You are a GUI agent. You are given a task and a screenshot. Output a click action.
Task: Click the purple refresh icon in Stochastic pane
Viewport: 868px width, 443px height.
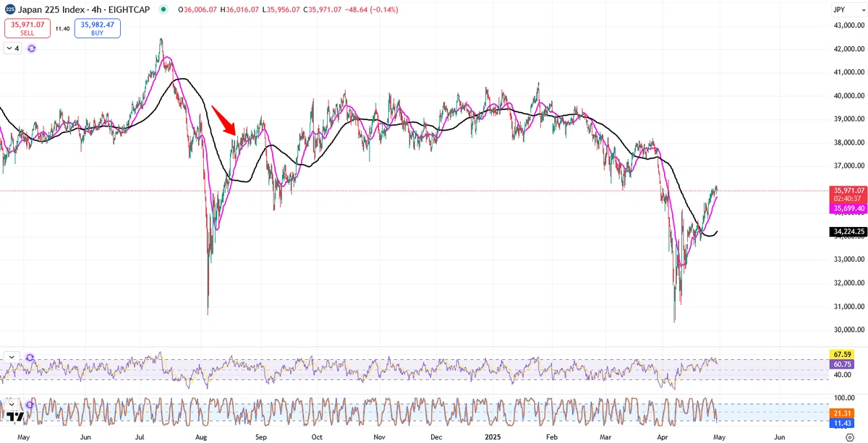pos(30,404)
